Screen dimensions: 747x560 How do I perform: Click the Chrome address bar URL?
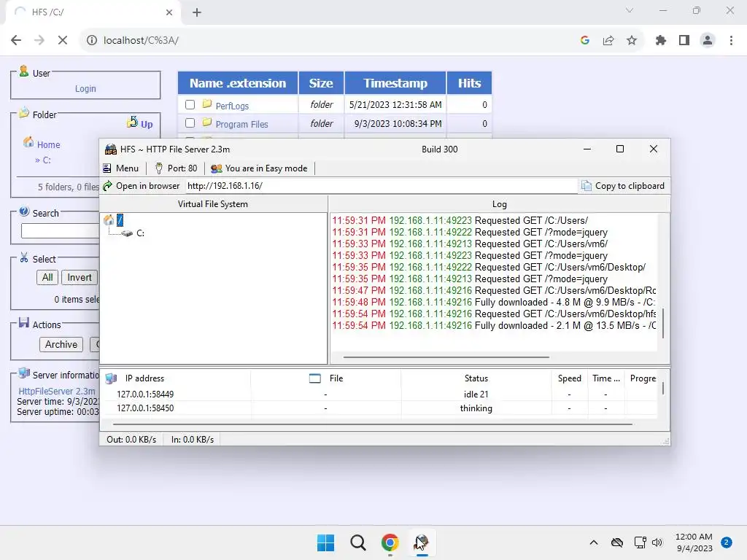(141, 41)
